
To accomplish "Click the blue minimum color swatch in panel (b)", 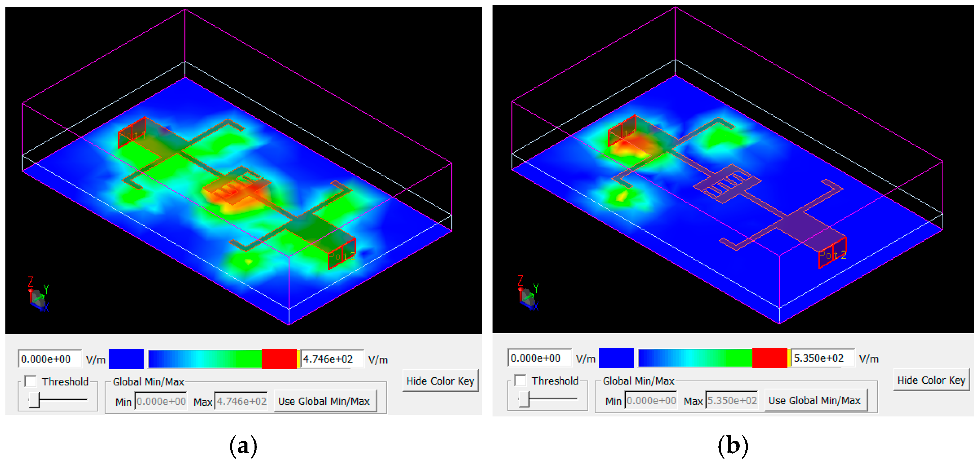I will click(616, 358).
